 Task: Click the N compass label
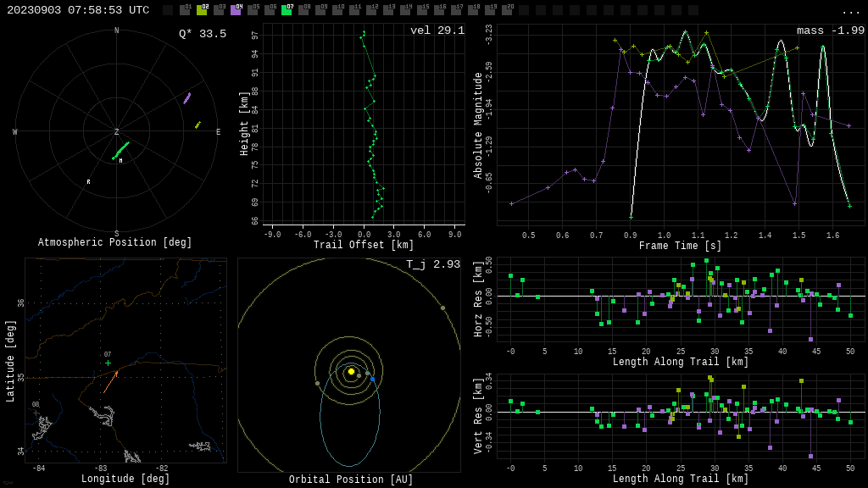116,30
